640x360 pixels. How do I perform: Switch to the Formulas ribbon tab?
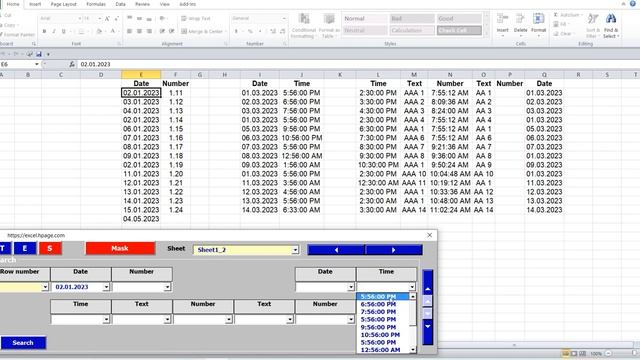[96, 4]
